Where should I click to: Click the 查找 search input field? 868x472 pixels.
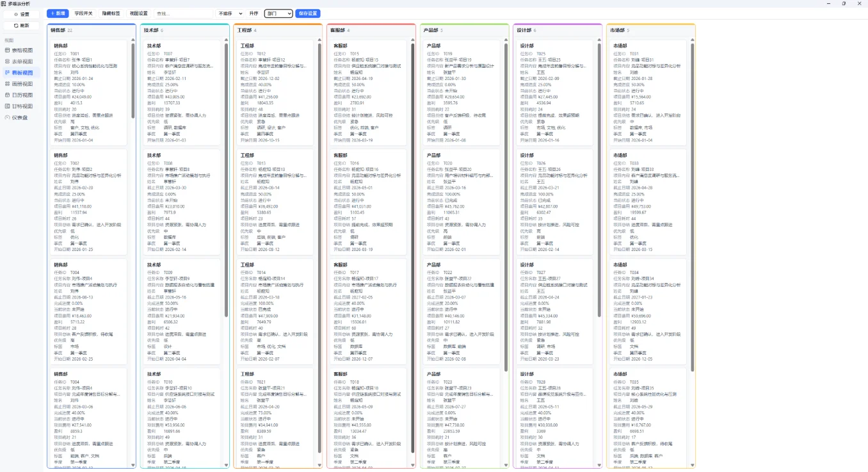(x=184, y=13)
